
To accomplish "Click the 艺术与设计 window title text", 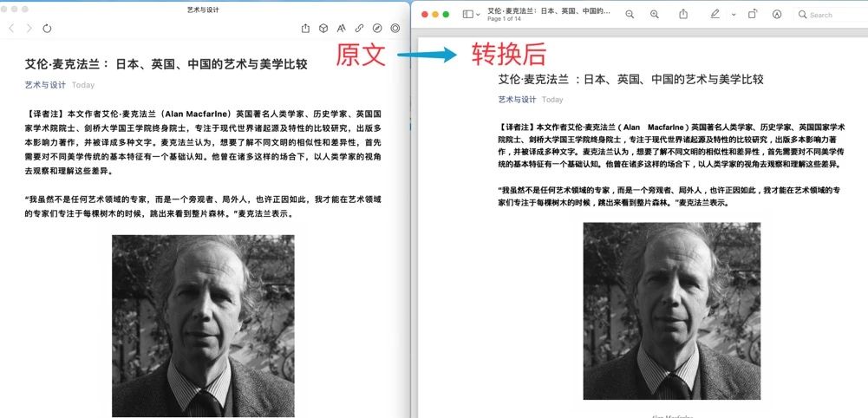I will click(x=203, y=10).
